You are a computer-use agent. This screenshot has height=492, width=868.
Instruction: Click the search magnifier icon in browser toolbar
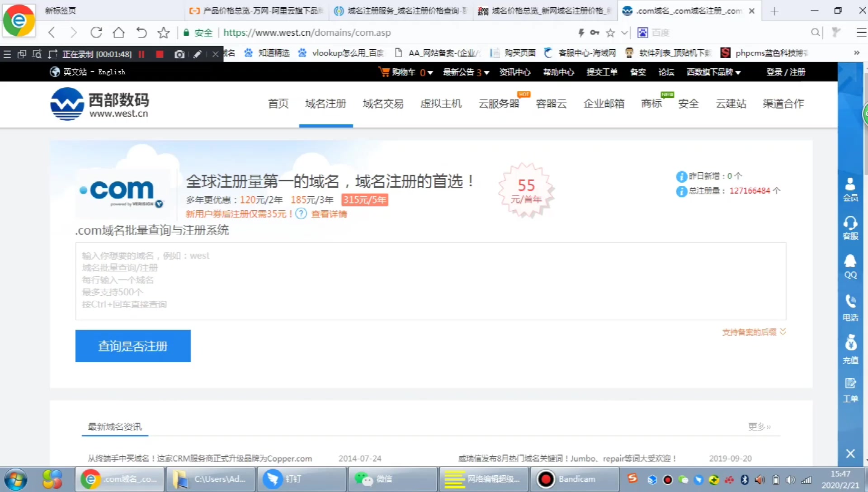click(815, 33)
